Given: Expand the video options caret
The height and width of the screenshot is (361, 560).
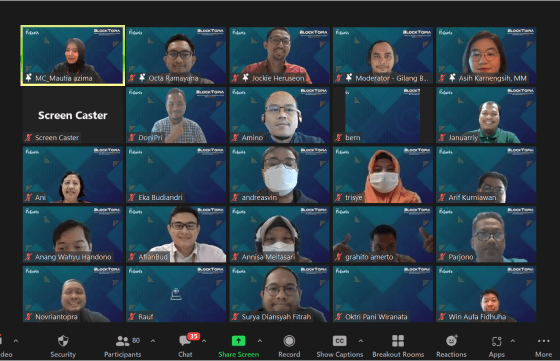Looking at the screenshot, I should 16,341.
